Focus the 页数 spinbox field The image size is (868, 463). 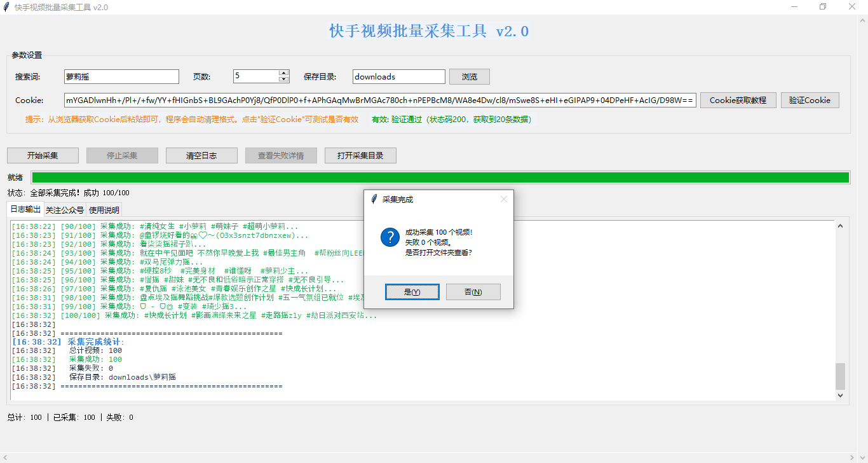coord(256,76)
